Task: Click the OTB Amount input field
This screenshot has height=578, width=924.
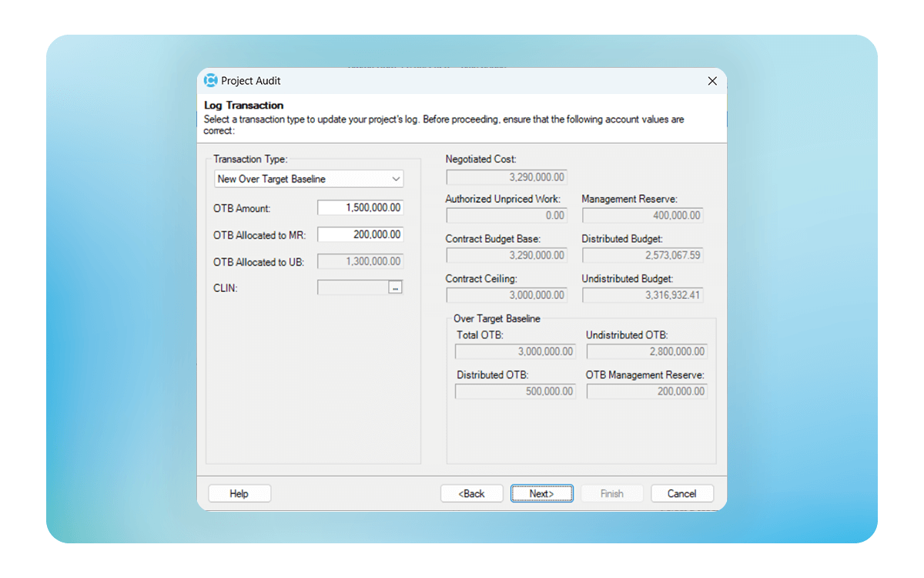Action: 360,208
